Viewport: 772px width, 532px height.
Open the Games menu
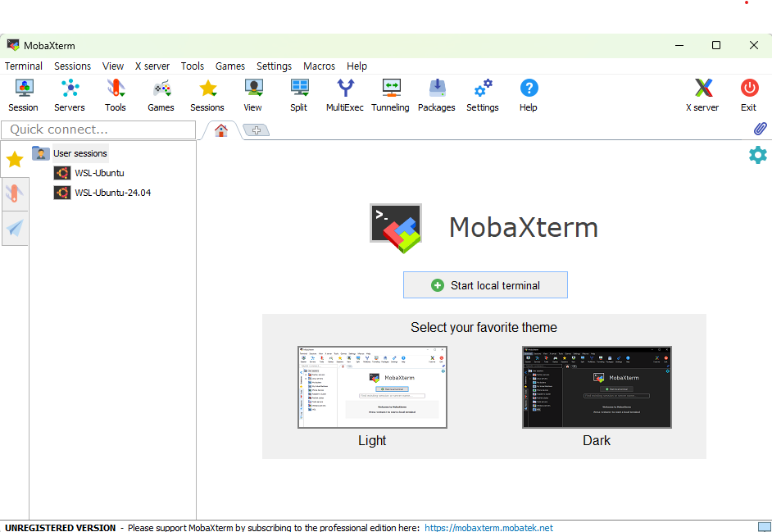coord(230,66)
